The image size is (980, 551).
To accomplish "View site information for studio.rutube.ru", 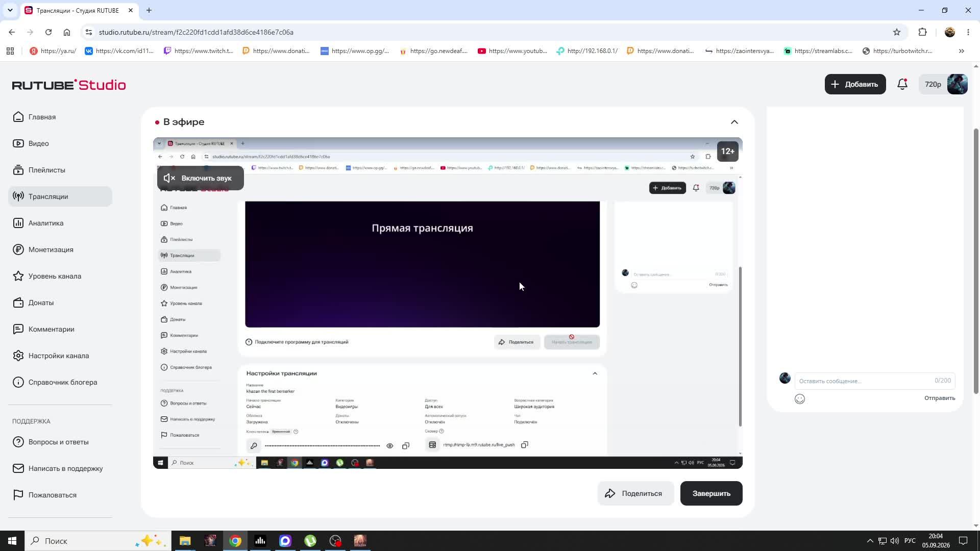I will coord(89,32).
